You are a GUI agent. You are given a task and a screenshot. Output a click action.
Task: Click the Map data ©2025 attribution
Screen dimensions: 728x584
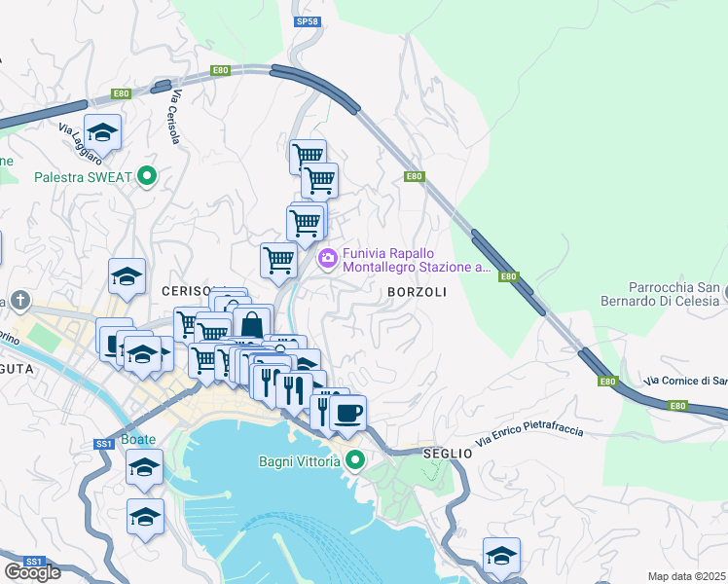(686, 576)
